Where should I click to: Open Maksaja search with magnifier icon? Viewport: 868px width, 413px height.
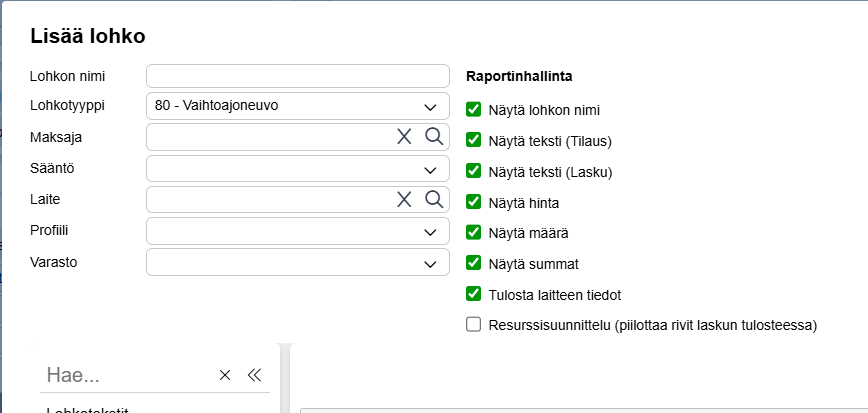[433, 137]
